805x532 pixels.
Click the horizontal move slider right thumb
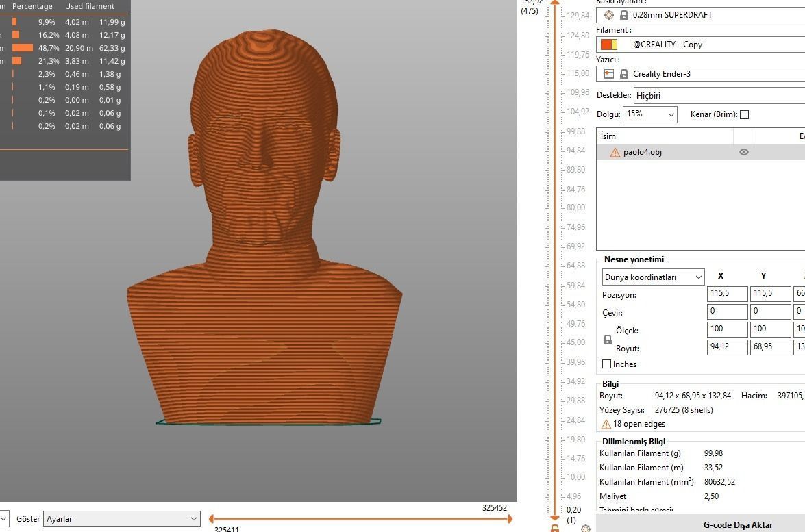510,519
